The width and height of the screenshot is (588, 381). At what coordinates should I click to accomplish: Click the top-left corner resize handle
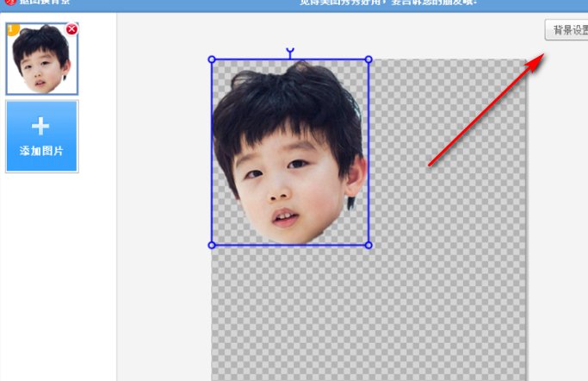212,59
